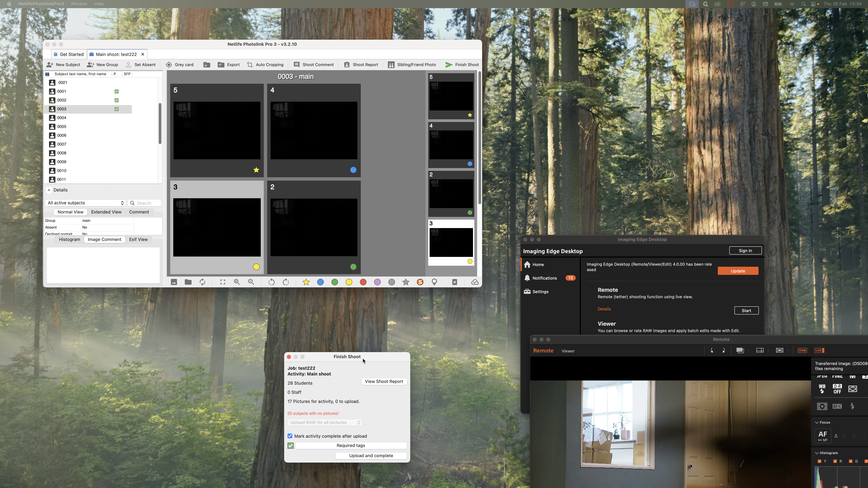This screenshot has width=868, height=488.
Task: Click the lightbulb icon in bottom toolbar
Action: pos(434,282)
